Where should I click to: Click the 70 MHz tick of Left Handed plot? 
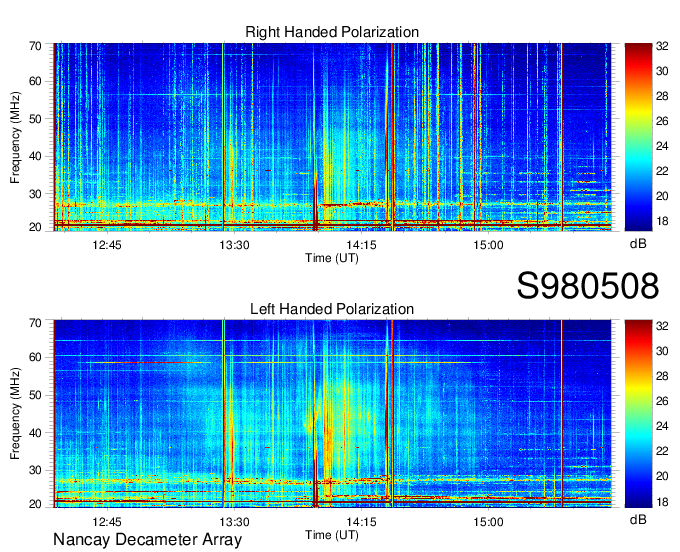click(36, 323)
